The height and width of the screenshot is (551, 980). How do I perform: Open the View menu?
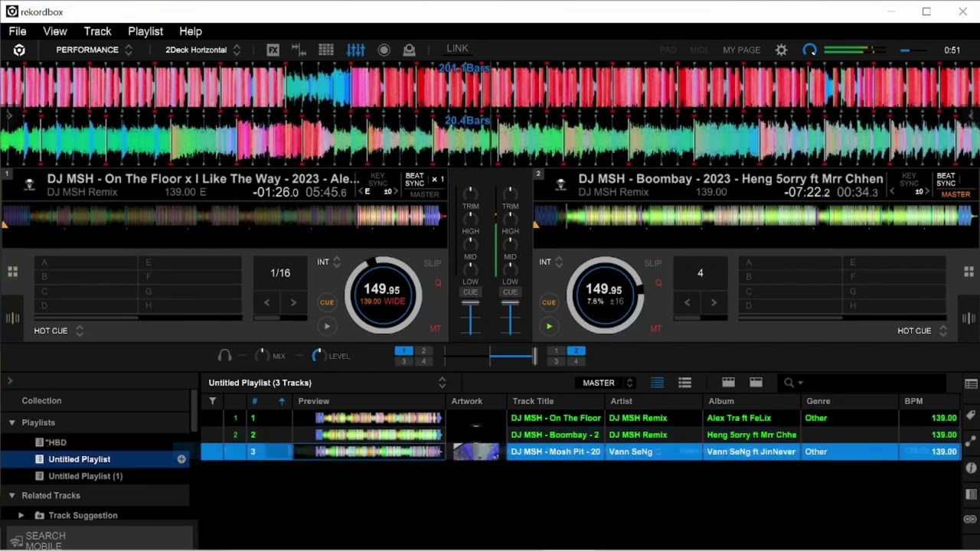tap(55, 31)
